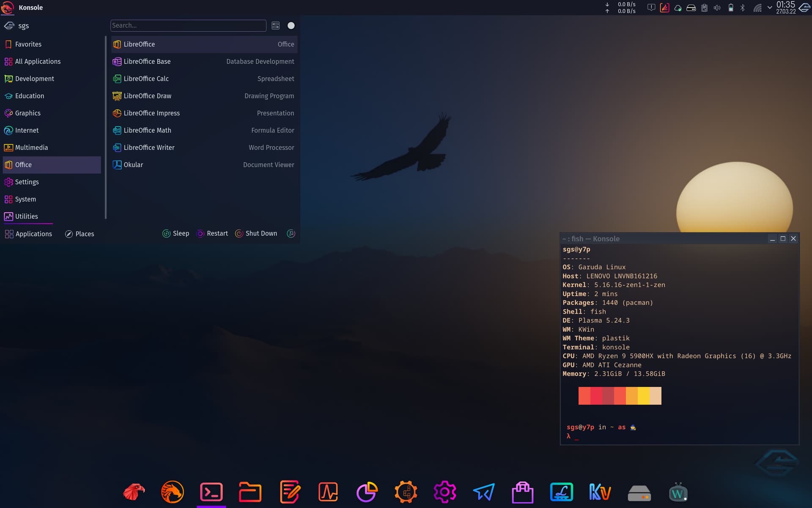Open the clipboard tray icon
This screenshot has width=812, height=508.
pos(704,8)
